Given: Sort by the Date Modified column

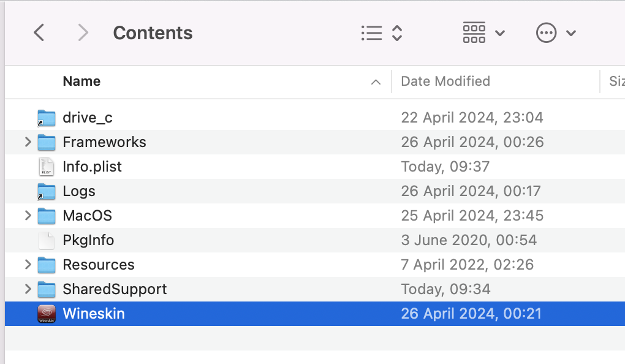Looking at the screenshot, I should click(445, 82).
